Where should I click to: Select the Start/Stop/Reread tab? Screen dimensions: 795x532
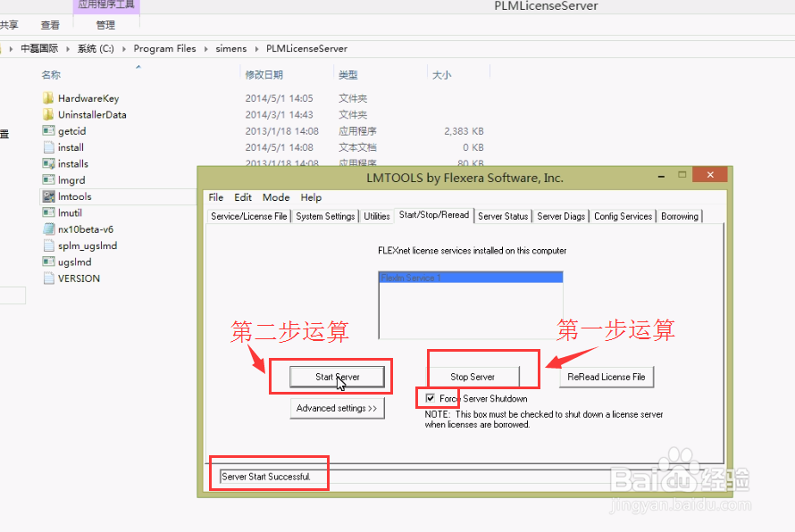[x=434, y=215]
